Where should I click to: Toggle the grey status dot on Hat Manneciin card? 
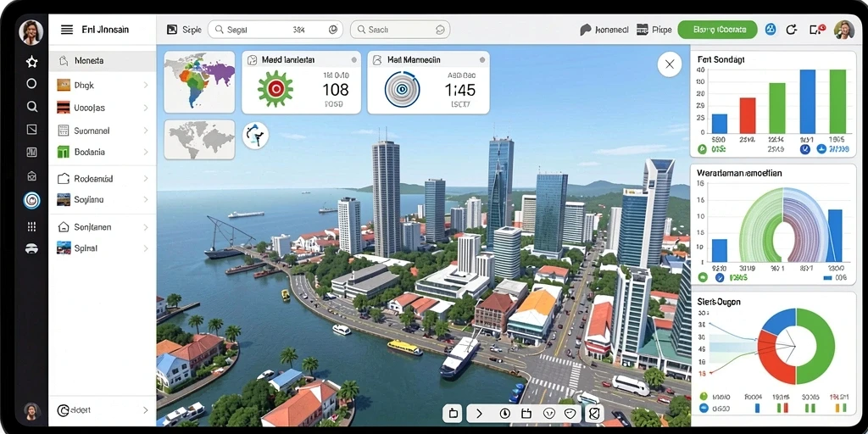[x=481, y=60]
